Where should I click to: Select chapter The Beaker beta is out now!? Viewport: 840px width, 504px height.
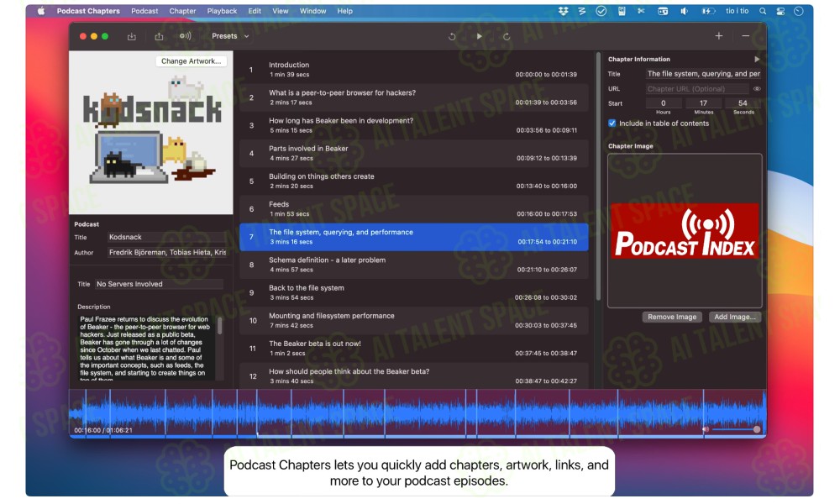[413, 348]
